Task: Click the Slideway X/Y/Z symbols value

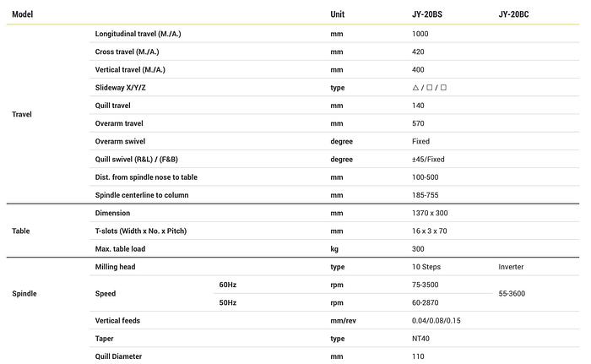Action: [429, 88]
